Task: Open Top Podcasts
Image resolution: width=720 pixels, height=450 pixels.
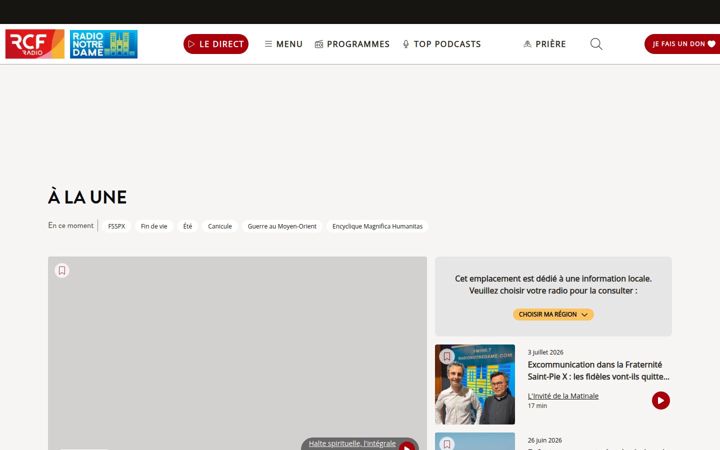Action: (x=441, y=44)
